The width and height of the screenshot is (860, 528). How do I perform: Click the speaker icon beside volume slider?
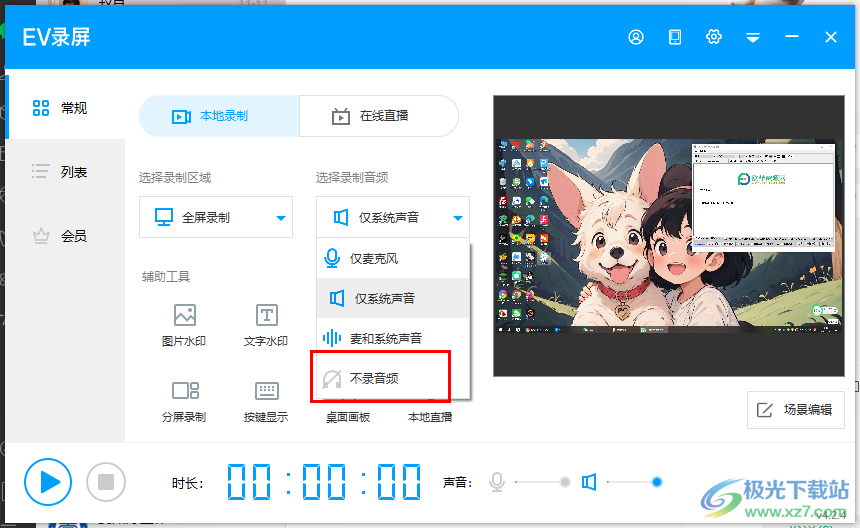coord(589,482)
